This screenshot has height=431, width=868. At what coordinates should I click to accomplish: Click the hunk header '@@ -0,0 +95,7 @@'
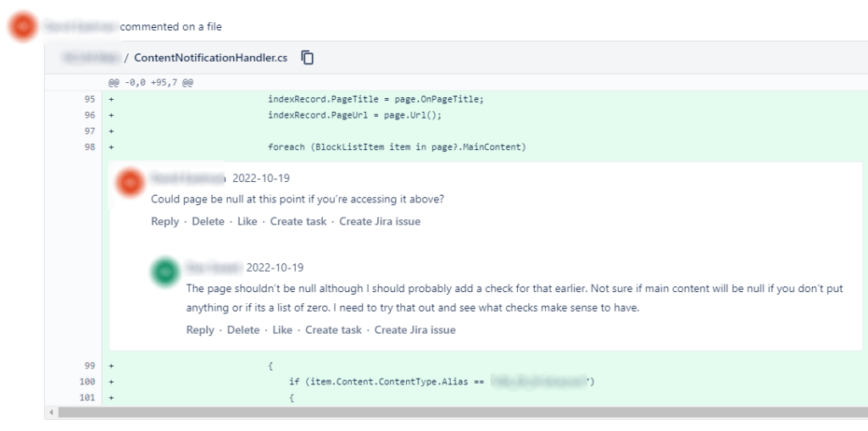point(151,83)
